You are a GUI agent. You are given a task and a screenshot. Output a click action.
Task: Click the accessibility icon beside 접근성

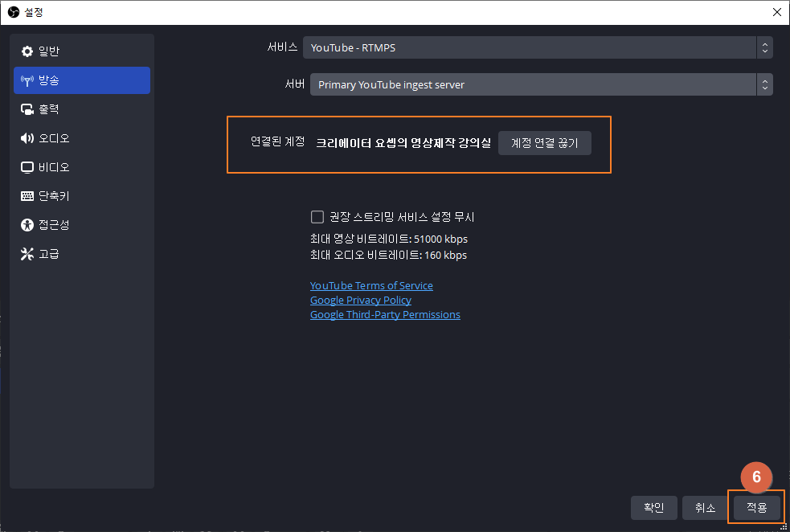coord(27,225)
